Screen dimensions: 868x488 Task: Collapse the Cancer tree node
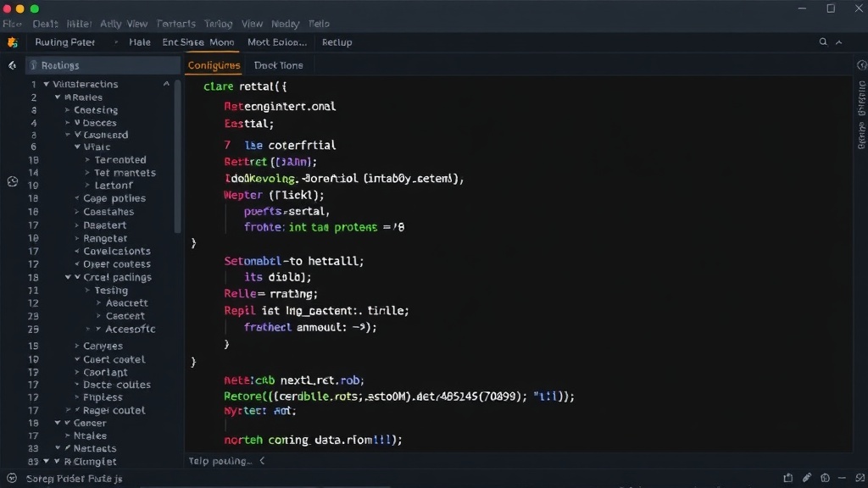[x=58, y=423]
